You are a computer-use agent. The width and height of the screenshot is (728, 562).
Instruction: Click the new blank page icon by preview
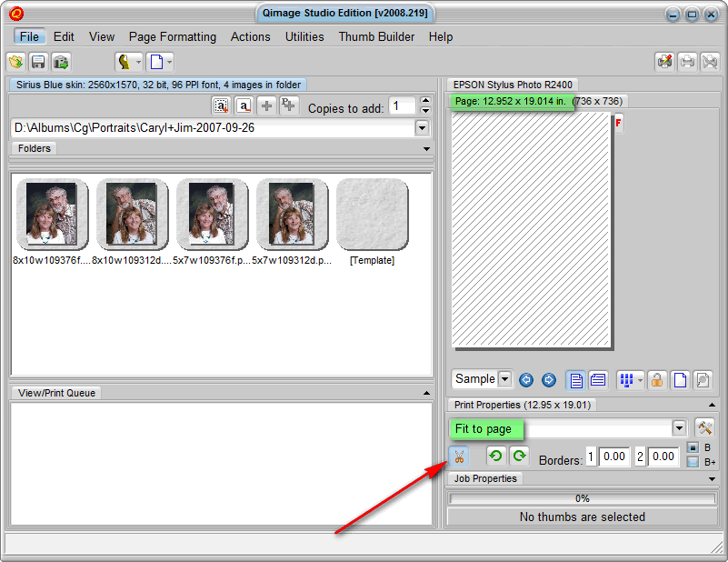pyautogui.click(x=680, y=380)
